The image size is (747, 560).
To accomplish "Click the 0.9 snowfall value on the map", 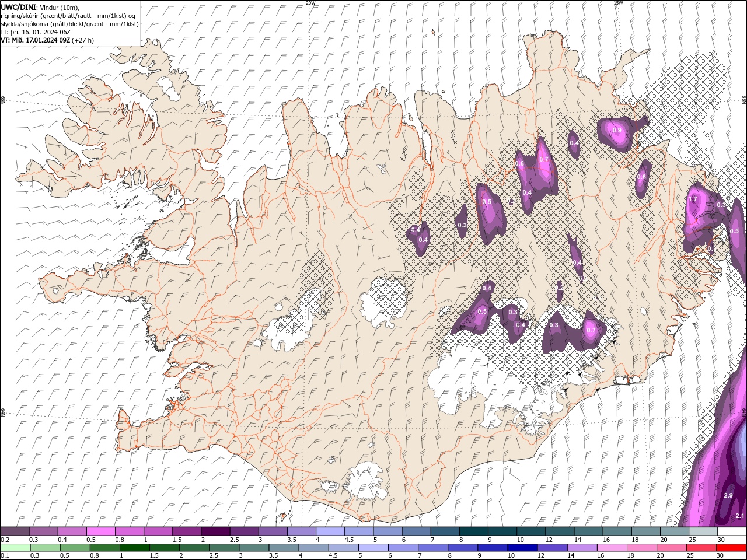I will (x=617, y=131).
